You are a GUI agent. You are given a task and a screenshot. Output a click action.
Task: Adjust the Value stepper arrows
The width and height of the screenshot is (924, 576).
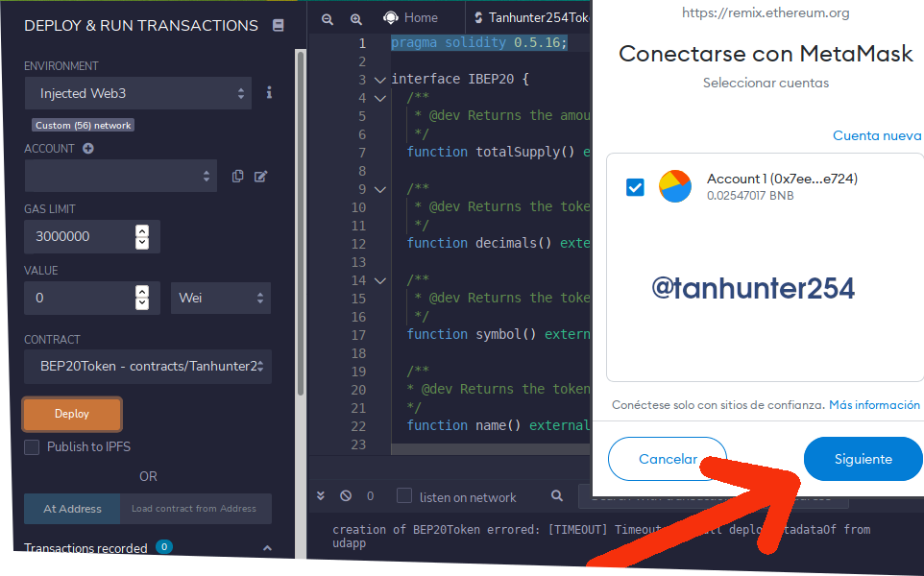coord(142,298)
